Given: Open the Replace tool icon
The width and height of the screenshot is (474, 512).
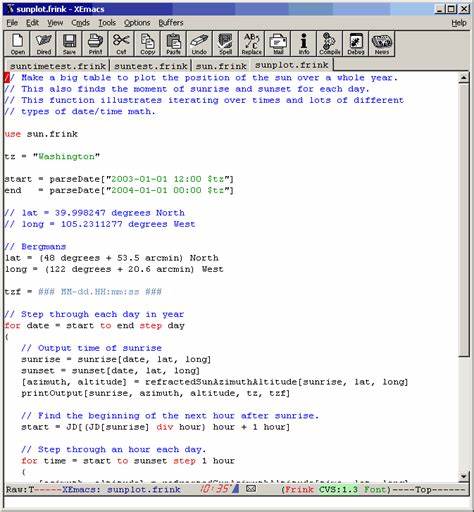Looking at the screenshot, I should pyautogui.click(x=251, y=44).
